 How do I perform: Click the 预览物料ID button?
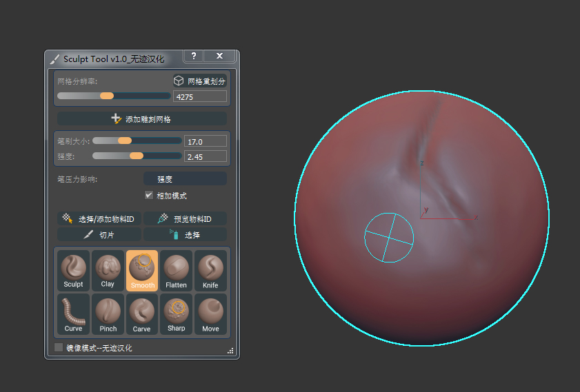coord(185,219)
